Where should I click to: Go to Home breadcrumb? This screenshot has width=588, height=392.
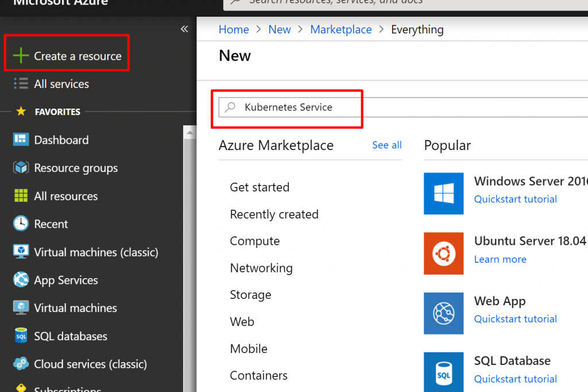coord(234,30)
